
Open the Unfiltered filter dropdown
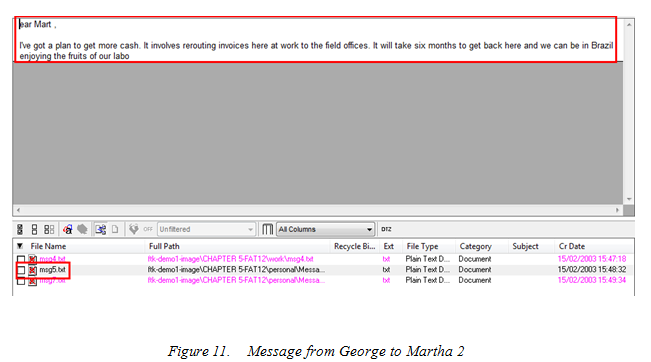[206, 229]
